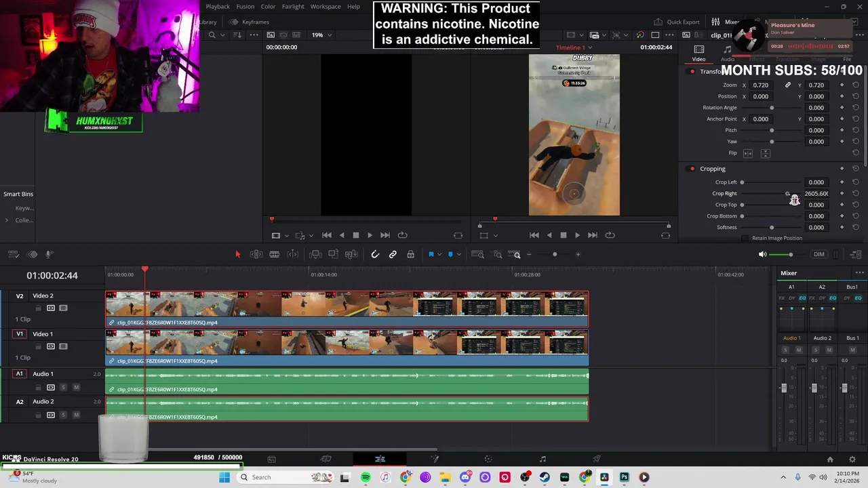Play reverse in the timeline viewer

pyautogui.click(x=549, y=235)
